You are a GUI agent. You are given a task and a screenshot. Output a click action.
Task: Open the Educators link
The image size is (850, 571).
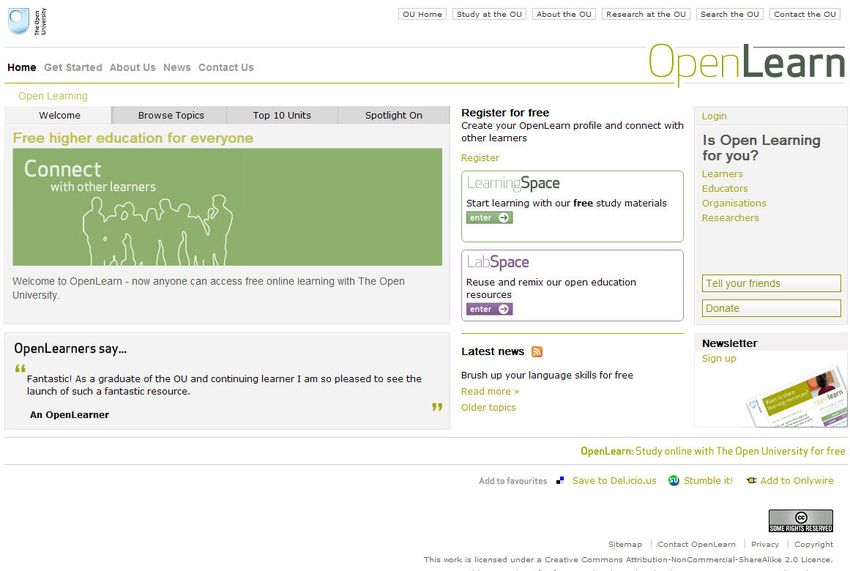tap(725, 189)
